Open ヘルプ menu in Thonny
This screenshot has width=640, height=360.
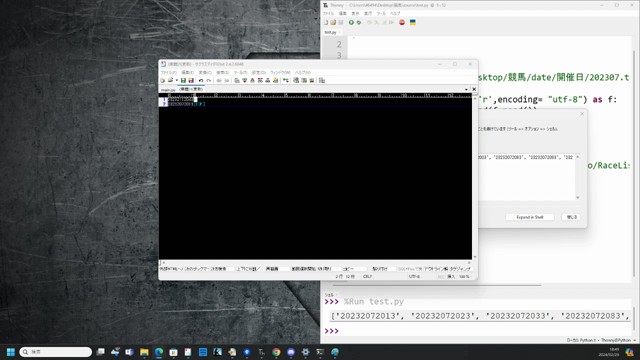395,13
